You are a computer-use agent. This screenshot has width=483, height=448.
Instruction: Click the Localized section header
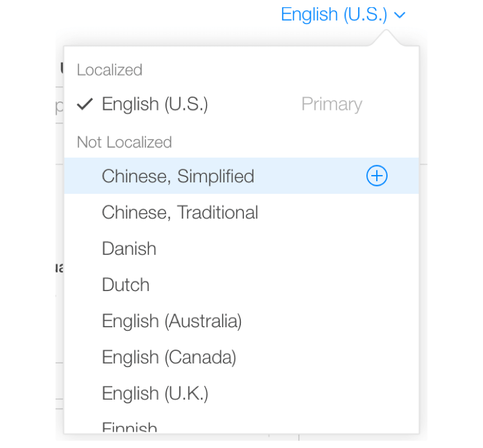point(109,69)
